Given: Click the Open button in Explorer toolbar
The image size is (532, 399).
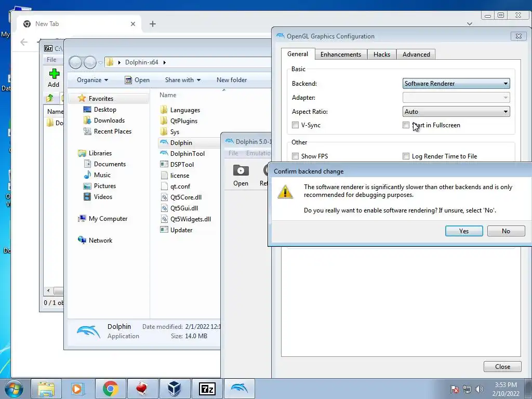Looking at the screenshot, I should (x=137, y=80).
